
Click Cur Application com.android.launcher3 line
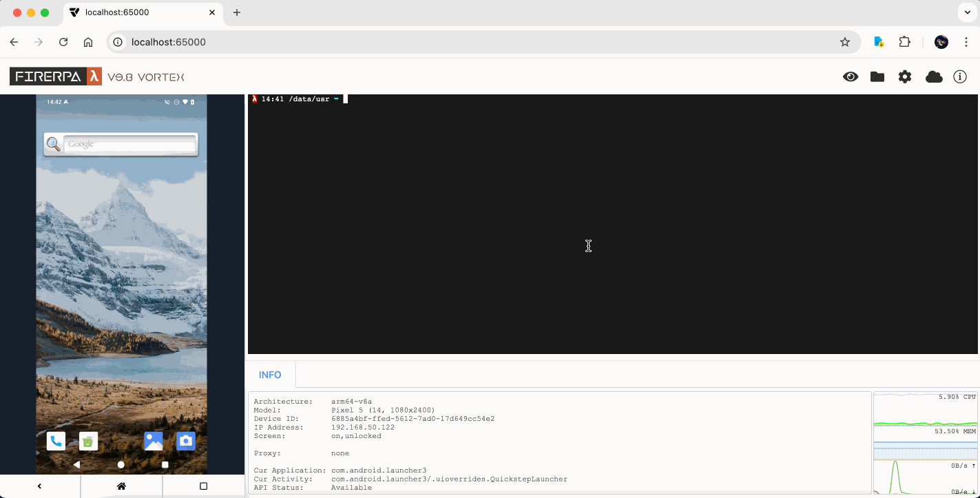(x=340, y=470)
